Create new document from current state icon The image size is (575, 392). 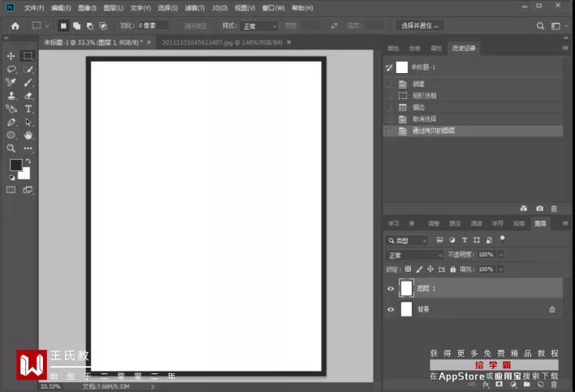pos(524,209)
